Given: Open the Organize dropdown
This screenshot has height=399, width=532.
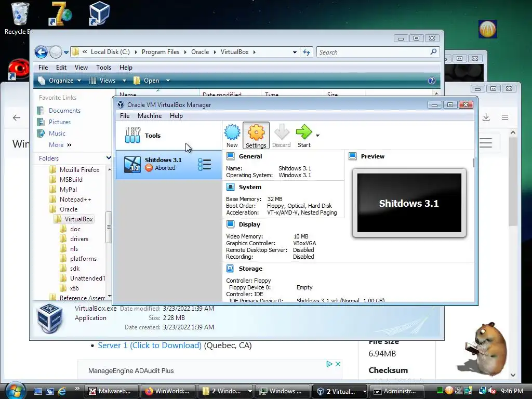Looking at the screenshot, I should pos(60,81).
